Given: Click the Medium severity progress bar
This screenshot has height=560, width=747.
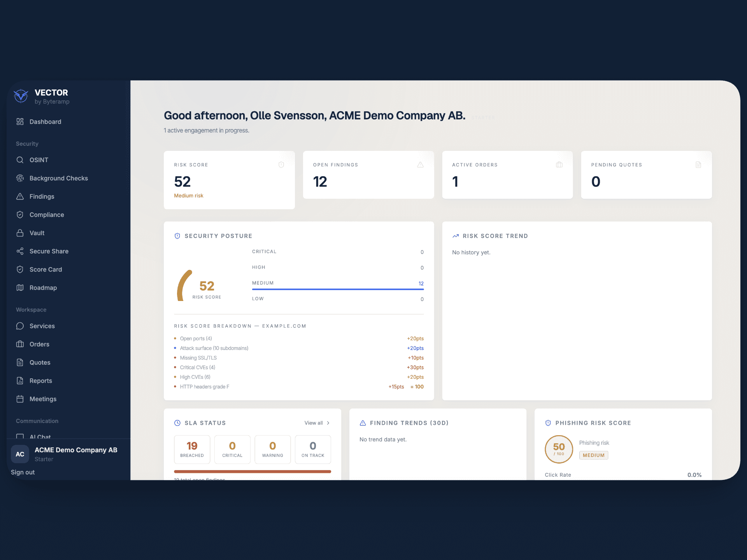Looking at the screenshot, I should click(x=338, y=289).
